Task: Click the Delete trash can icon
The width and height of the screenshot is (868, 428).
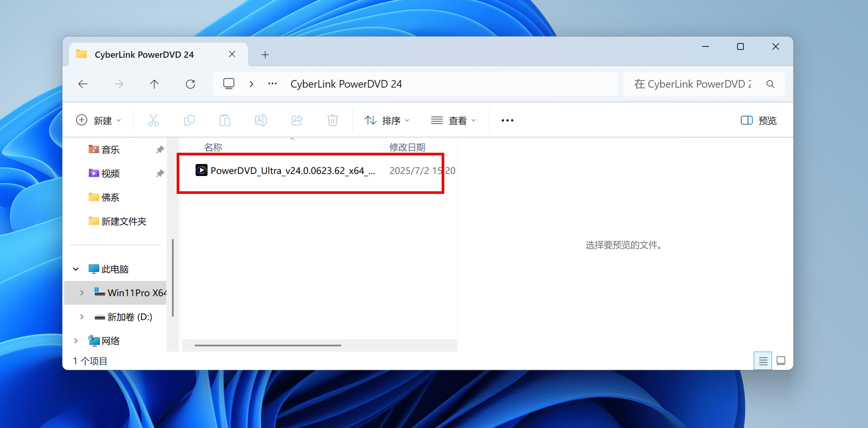Action: coord(332,120)
